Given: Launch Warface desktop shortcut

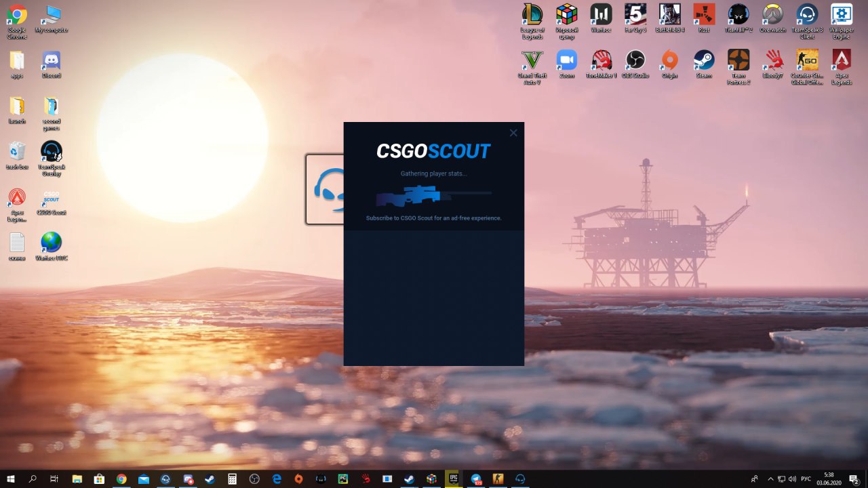Looking at the screenshot, I should [x=601, y=19].
